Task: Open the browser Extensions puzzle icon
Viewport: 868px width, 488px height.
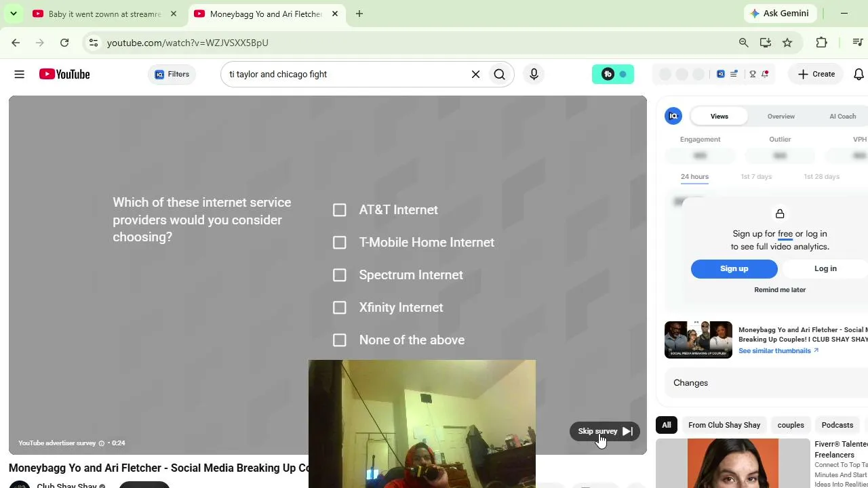Action: (822, 43)
